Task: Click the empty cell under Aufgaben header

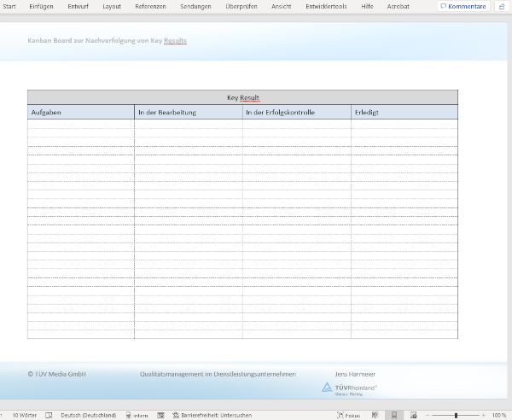Action: pyautogui.click(x=80, y=125)
